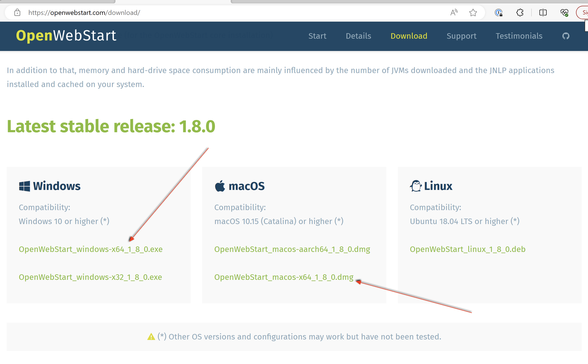Image resolution: width=588 pixels, height=364 pixels.
Task: Click the Windows heading text
Action: click(57, 186)
